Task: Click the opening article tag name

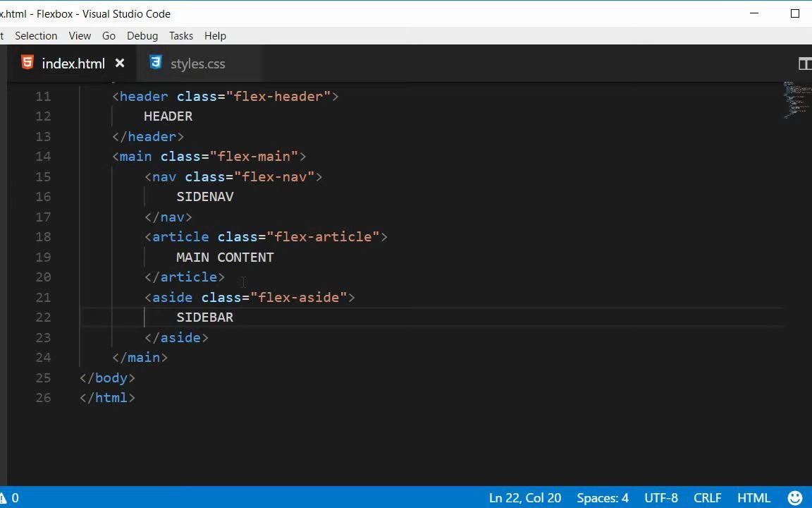Action: click(x=180, y=237)
